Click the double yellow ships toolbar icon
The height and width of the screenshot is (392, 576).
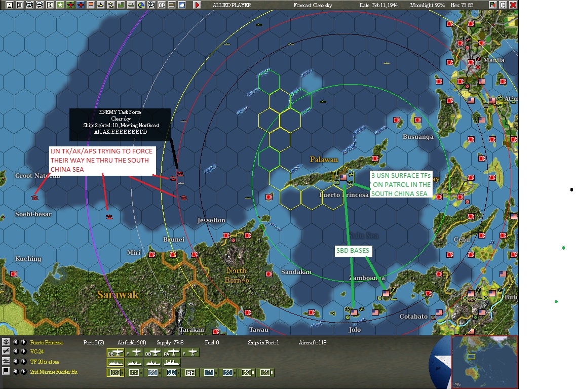(110, 5)
